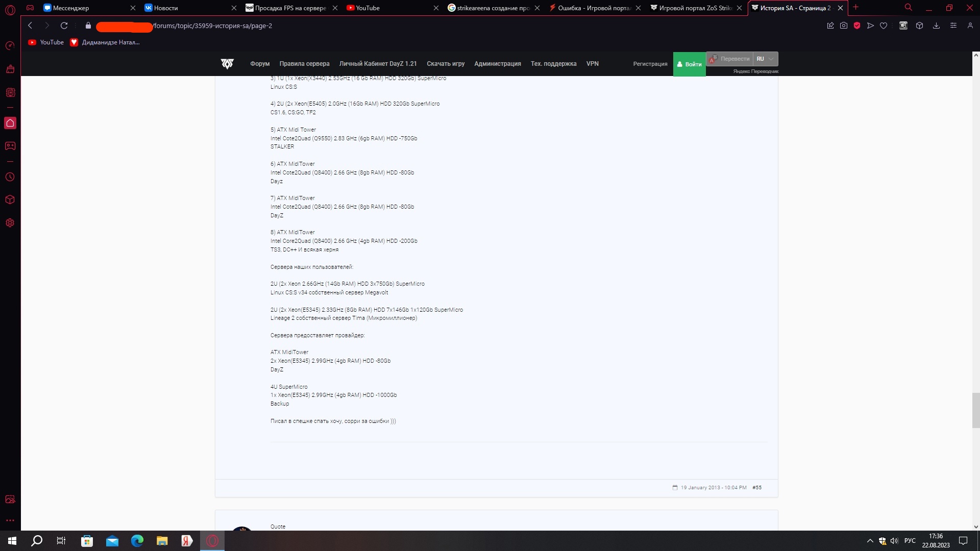Expand the RU language dropdown
Image resolution: width=980 pixels, height=551 pixels.
[x=765, y=59]
